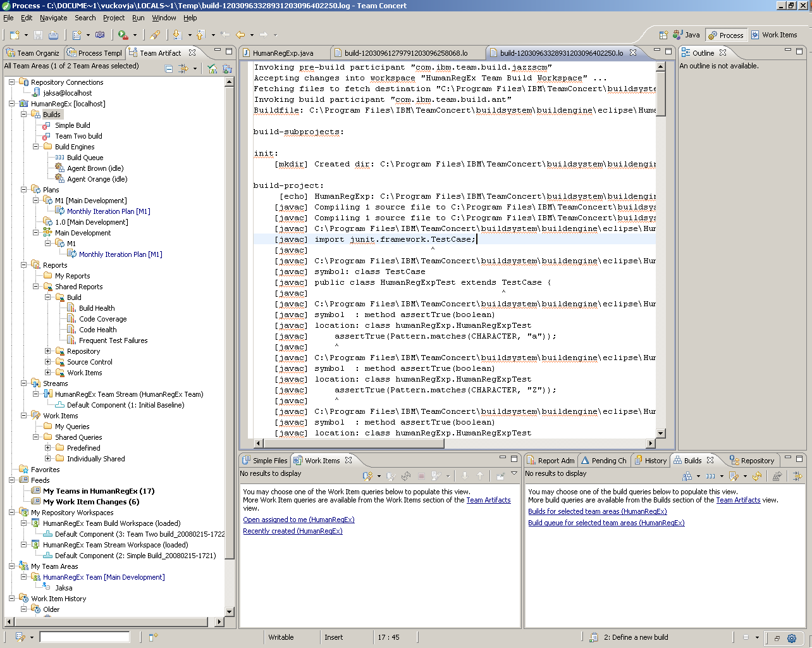
Task: Collapse the Build Engines node
Action: click(x=36, y=147)
